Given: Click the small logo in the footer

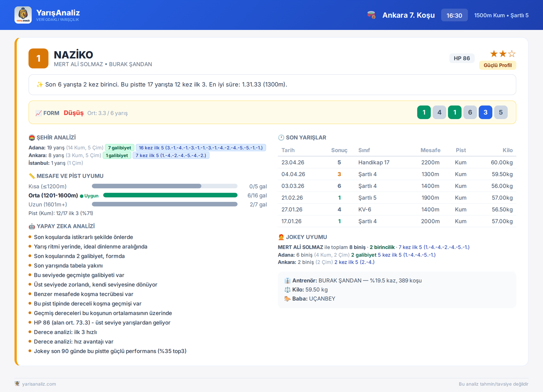Looking at the screenshot, I should [x=17, y=384].
